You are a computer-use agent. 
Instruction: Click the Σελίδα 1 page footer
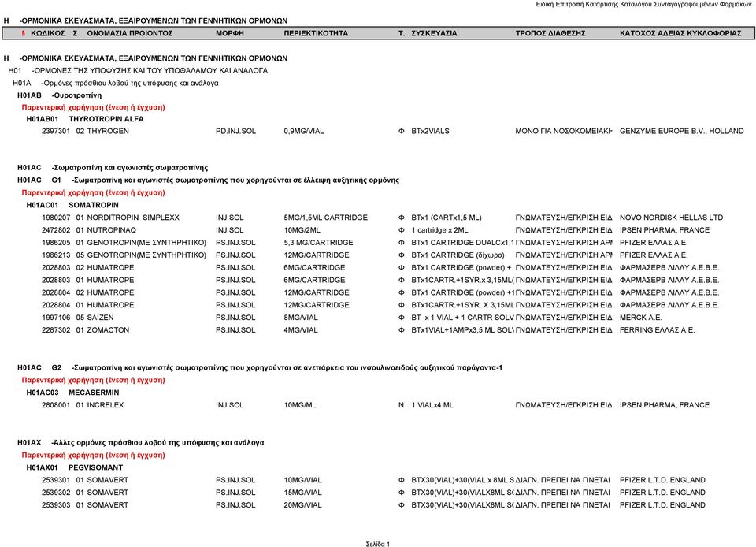(x=377, y=544)
